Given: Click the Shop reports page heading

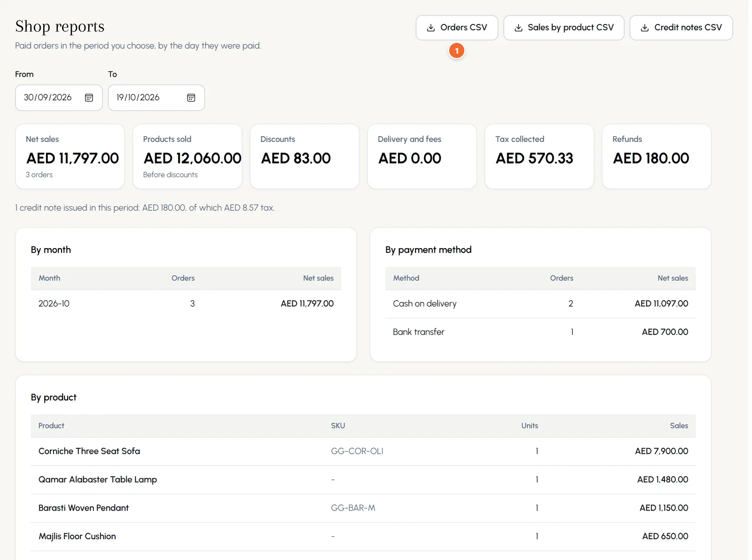Looking at the screenshot, I should (60, 27).
